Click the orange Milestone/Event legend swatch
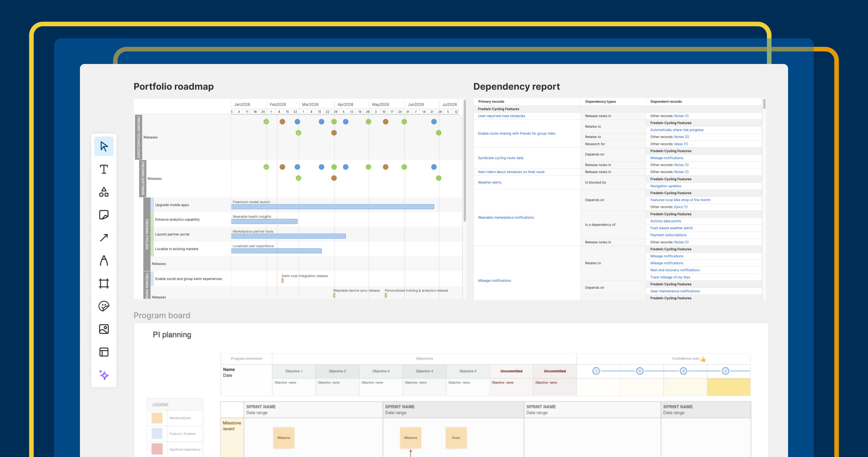The height and width of the screenshot is (457, 868). pos(157,418)
